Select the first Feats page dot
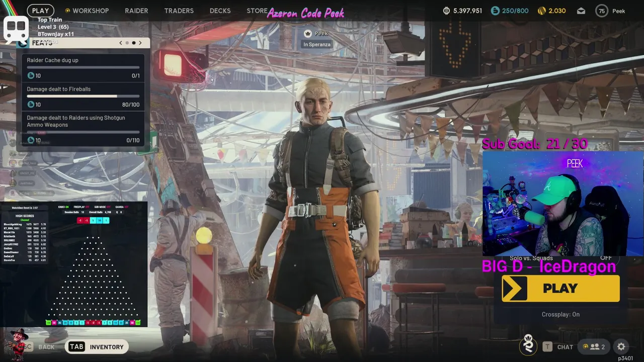 127,43
